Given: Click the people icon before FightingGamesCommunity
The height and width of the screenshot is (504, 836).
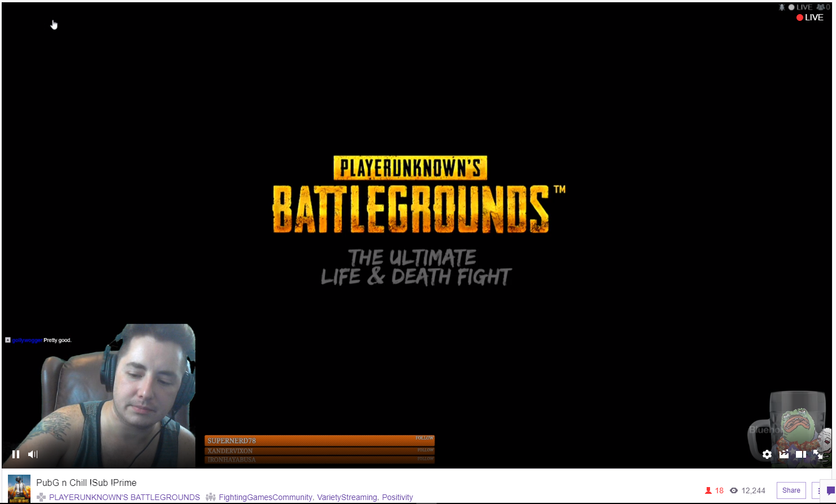Looking at the screenshot, I should (x=211, y=497).
